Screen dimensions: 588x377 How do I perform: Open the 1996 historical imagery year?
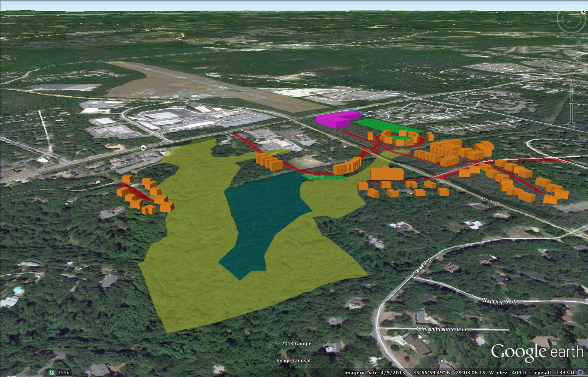(64, 373)
